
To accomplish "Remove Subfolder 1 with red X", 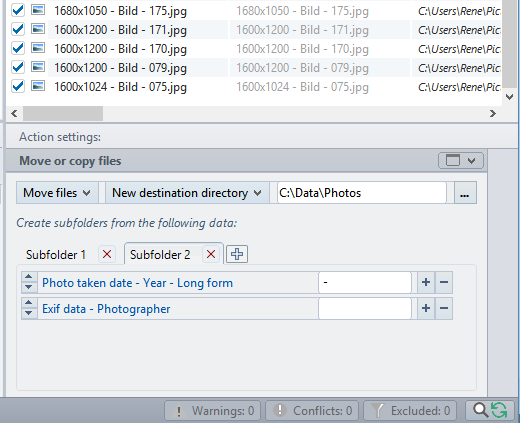I will point(107,255).
